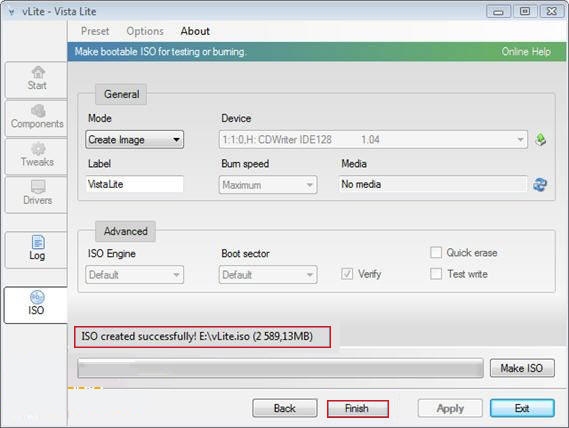Enable the Quick erase checkbox
The image size is (569, 428).
pyautogui.click(x=436, y=252)
